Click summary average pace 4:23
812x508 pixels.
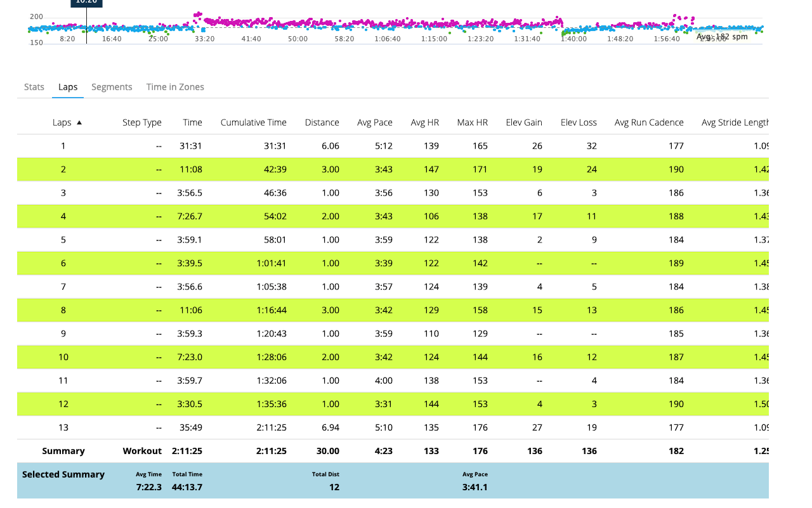pyautogui.click(x=384, y=451)
